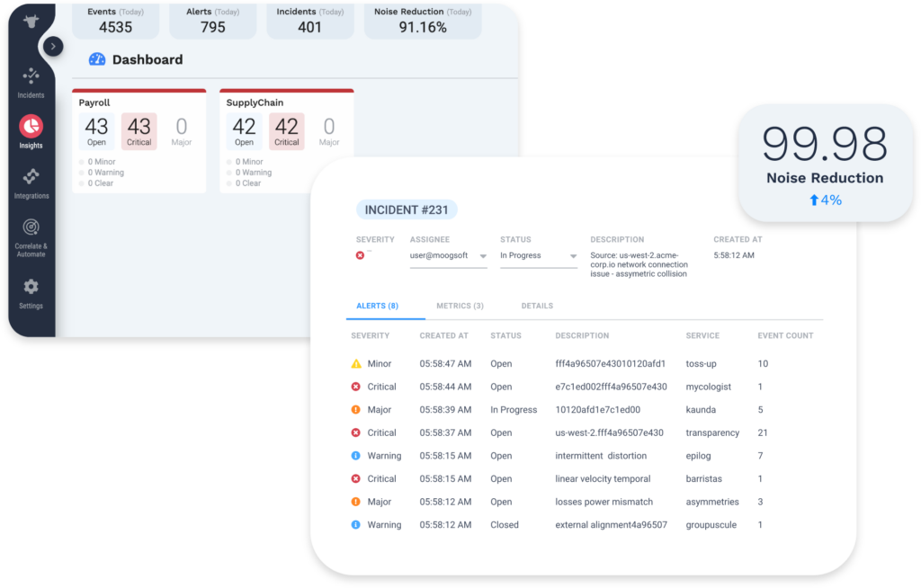Select the 99.98 Noise Reduction card
The image size is (921, 588).
825,162
